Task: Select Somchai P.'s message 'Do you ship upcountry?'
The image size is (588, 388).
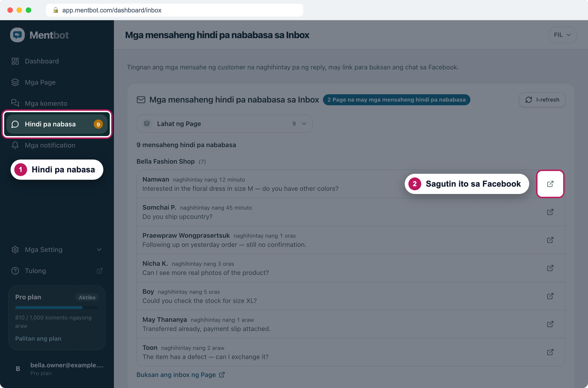Action: (x=177, y=217)
